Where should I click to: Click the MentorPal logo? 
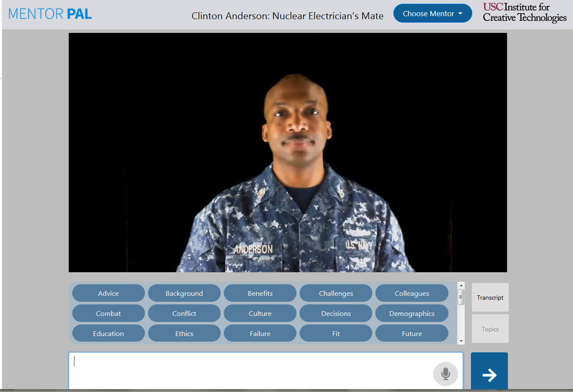click(x=50, y=14)
